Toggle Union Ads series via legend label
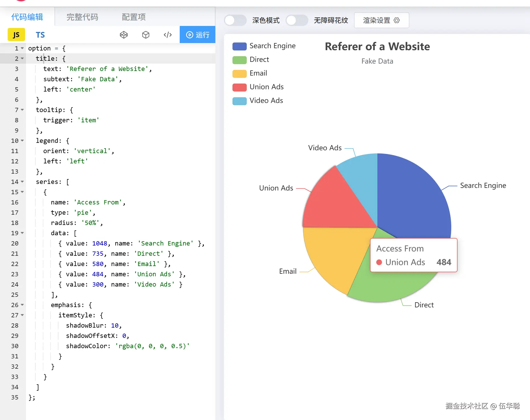Screen dimensions: 530x420 click(x=266, y=87)
